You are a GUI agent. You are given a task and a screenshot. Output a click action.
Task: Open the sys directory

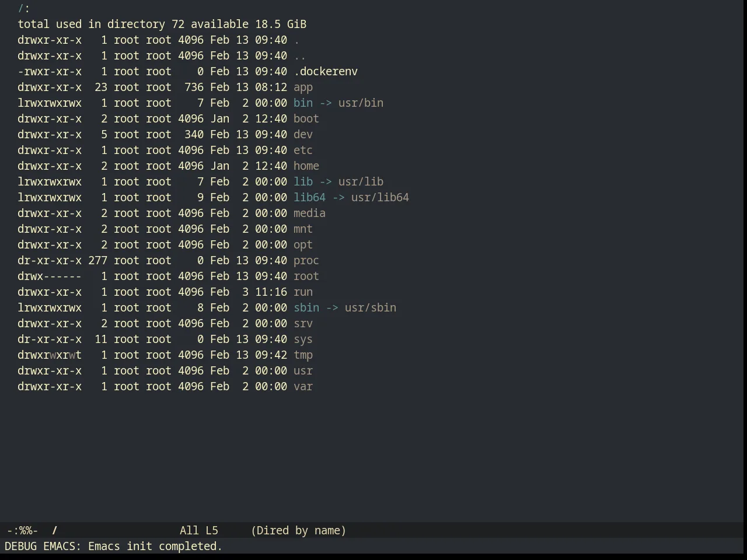pyautogui.click(x=303, y=339)
